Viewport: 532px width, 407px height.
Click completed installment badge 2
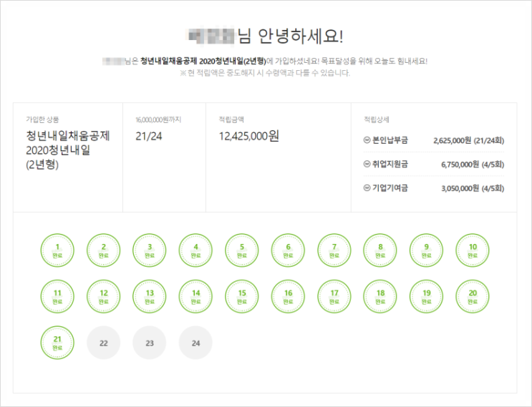104,250
